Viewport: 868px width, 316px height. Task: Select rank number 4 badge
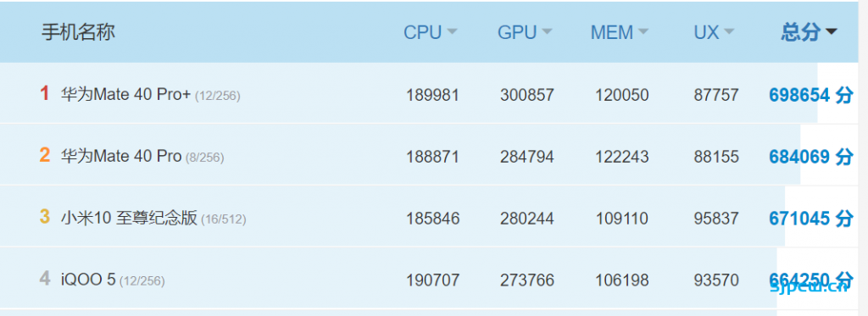(45, 279)
